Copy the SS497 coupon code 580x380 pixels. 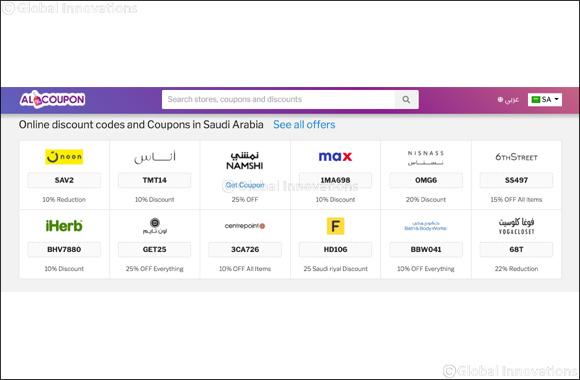pyautogui.click(x=516, y=180)
